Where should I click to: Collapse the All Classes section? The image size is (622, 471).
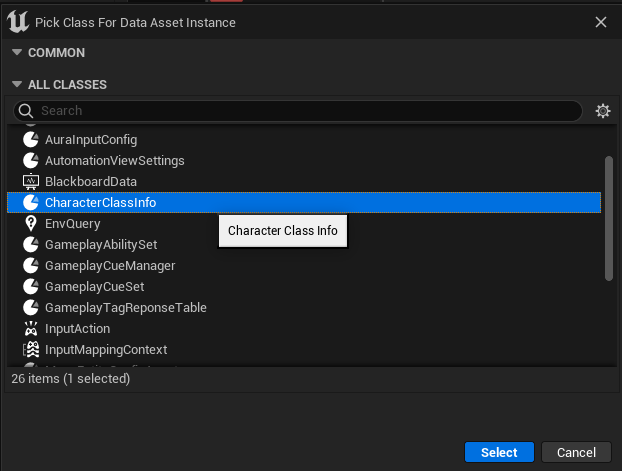pyautogui.click(x=16, y=86)
